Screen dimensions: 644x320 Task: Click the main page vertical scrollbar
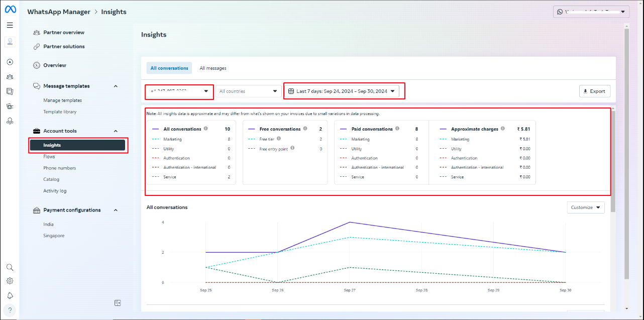tap(626, 154)
